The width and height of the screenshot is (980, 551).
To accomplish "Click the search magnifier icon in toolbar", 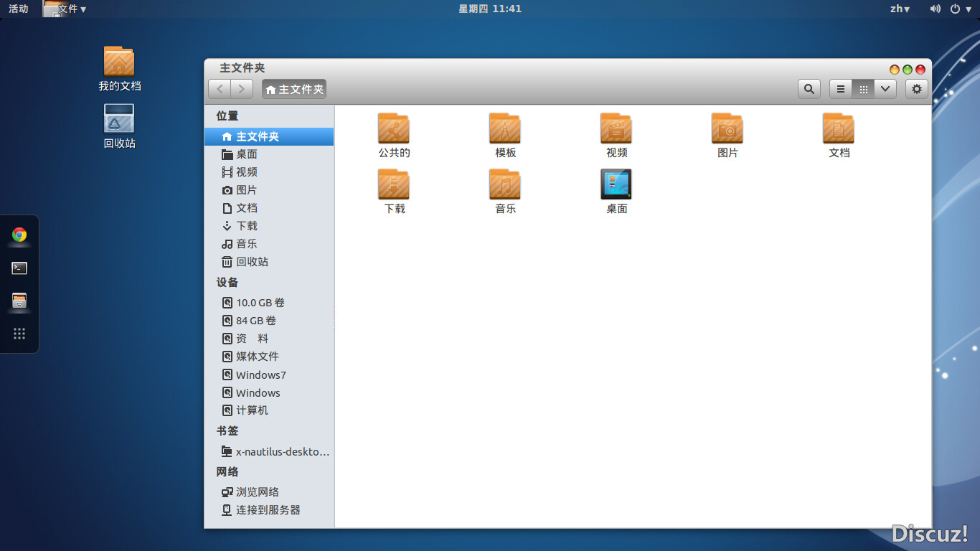I will (809, 89).
